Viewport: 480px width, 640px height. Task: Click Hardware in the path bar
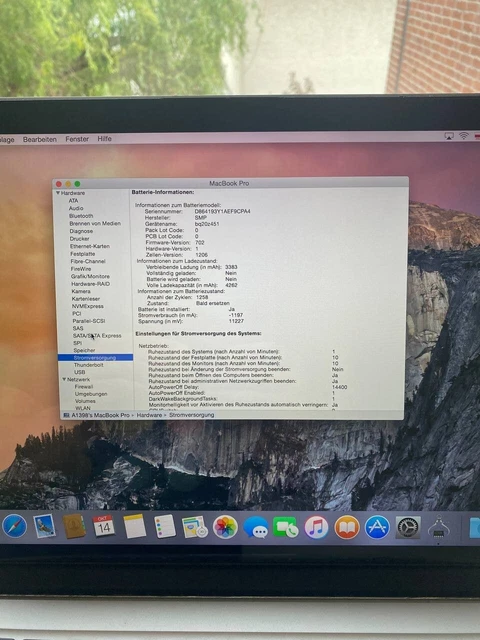[x=149, y=415]
